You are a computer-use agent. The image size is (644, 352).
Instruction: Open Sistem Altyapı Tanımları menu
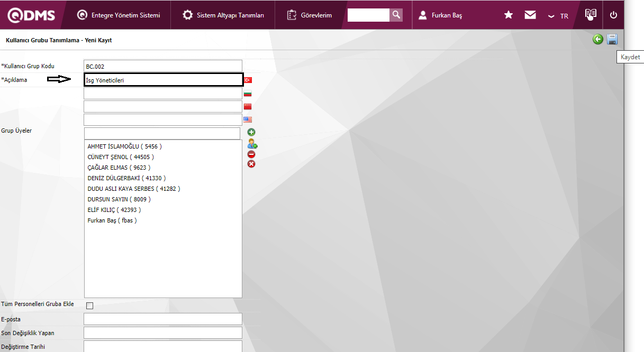click(223, 15)
